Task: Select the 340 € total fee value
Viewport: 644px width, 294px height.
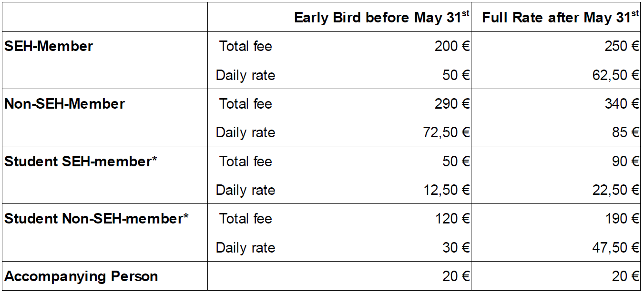Action: (622, 104)
